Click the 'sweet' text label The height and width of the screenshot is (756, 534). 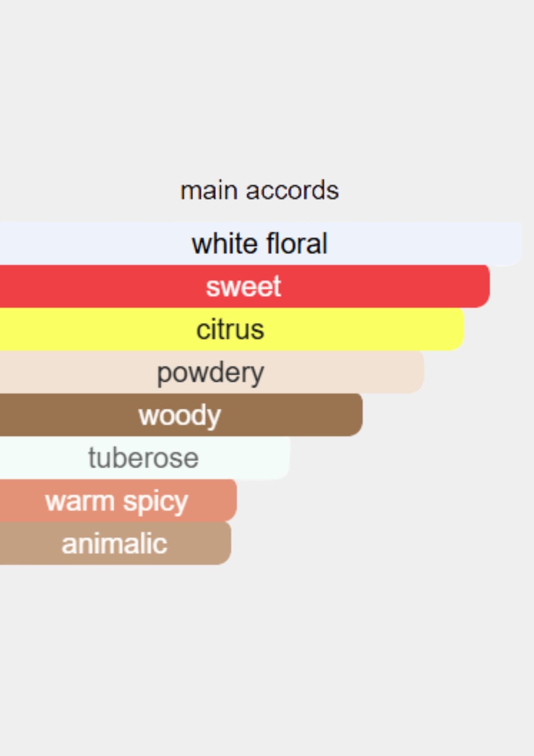243,286
